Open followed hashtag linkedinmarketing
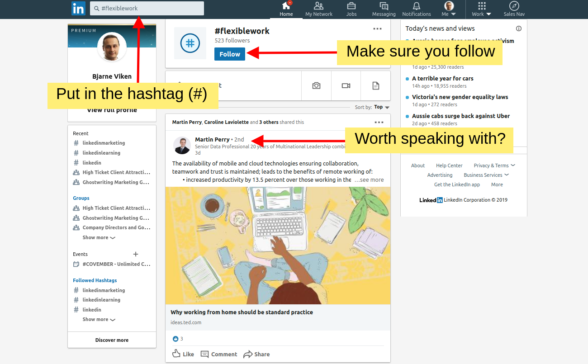588x364 pixels. (x=104, y=290)
